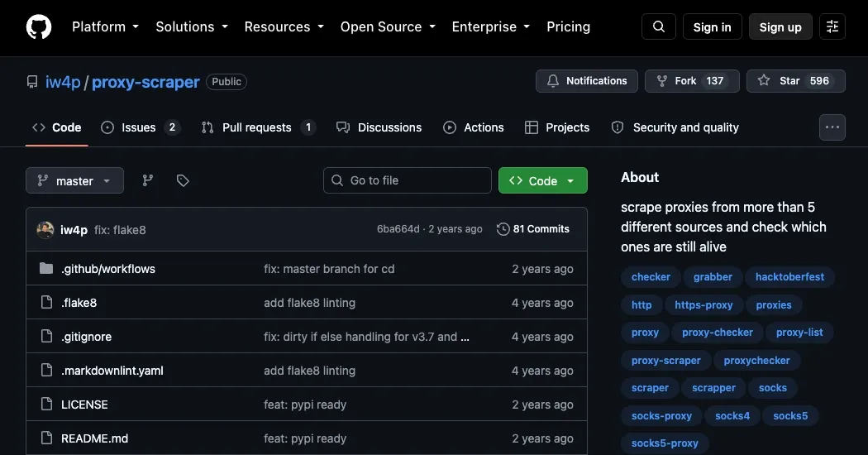Select the proxy-list topic tag
This screenshot has width=868, height=455.
[x=799, y=333]
